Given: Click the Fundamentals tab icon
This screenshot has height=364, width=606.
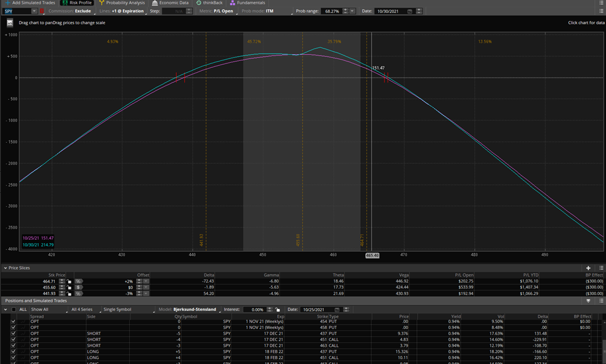Looking at the screenshot, I should (x=233, y=3).
